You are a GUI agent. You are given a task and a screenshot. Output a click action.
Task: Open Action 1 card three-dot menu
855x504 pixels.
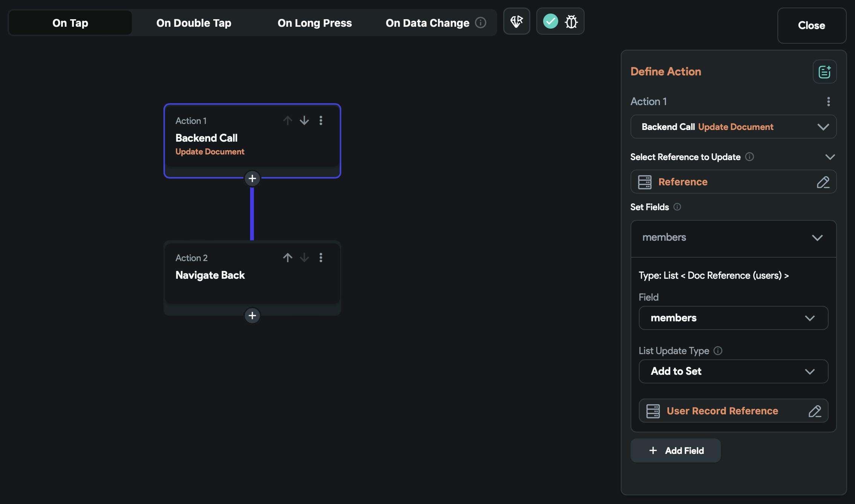pos(321,121)
